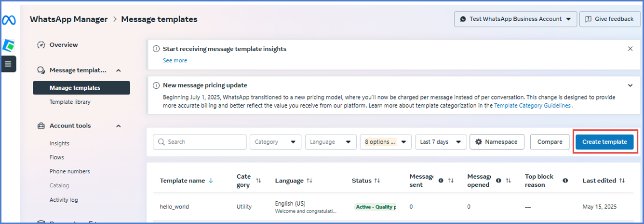Go to Phone numbers in sidebar

69,171
